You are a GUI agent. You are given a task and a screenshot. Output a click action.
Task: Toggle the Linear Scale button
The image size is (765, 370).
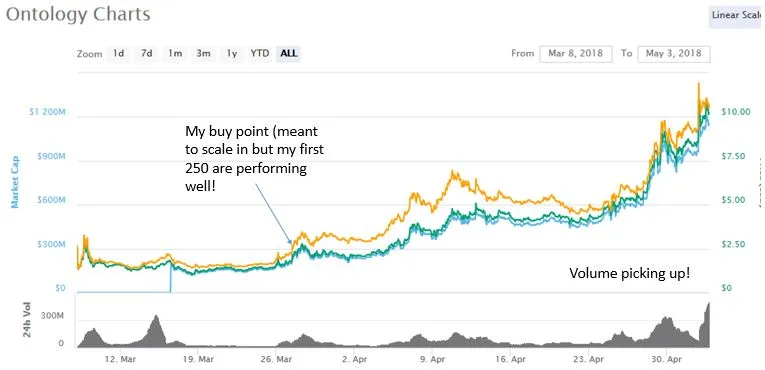(737, 15)
